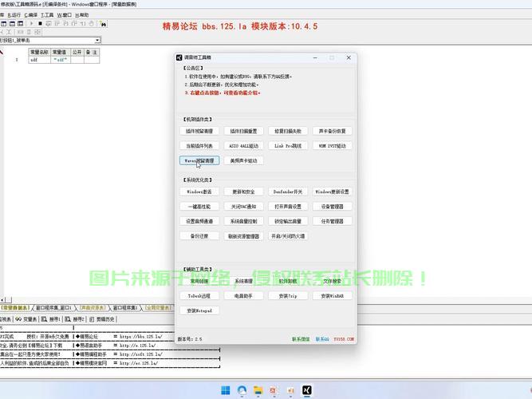
Task: Click the 安装7zip button
Action: [288, 296]
